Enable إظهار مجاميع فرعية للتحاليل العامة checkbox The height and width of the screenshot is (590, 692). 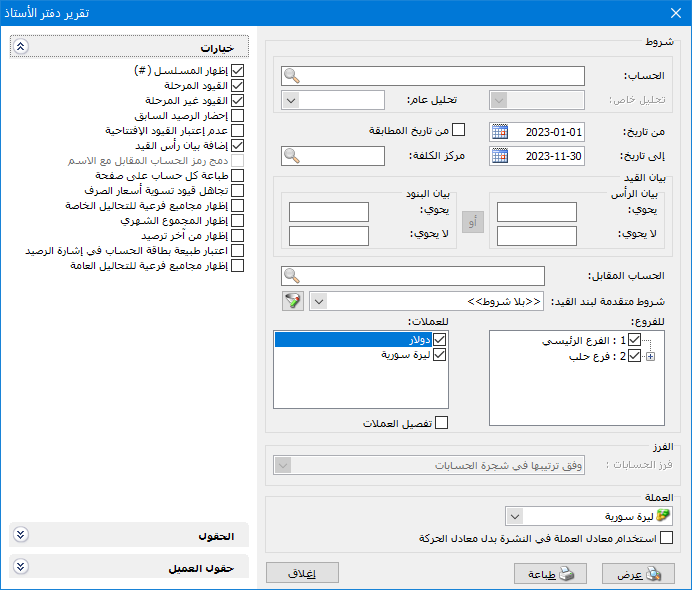(237, 266)
